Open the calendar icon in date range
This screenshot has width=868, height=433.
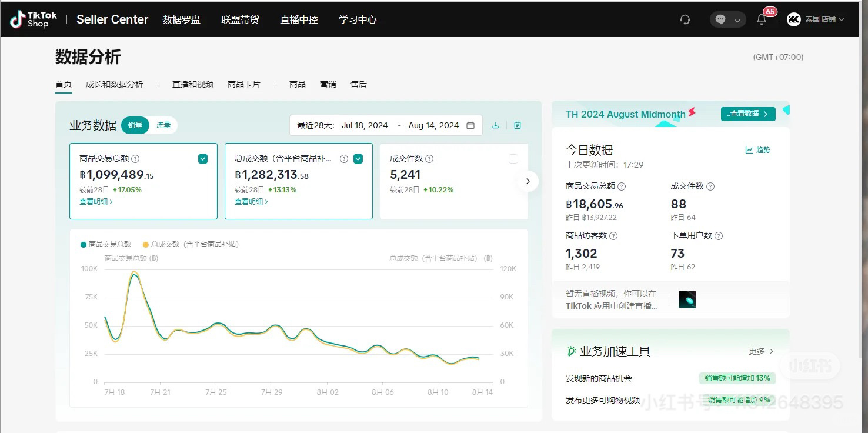470,125
